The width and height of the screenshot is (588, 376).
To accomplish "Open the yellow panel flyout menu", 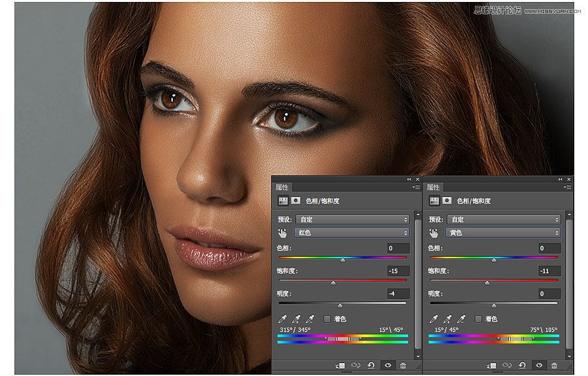I will click(x=567, y=187).
